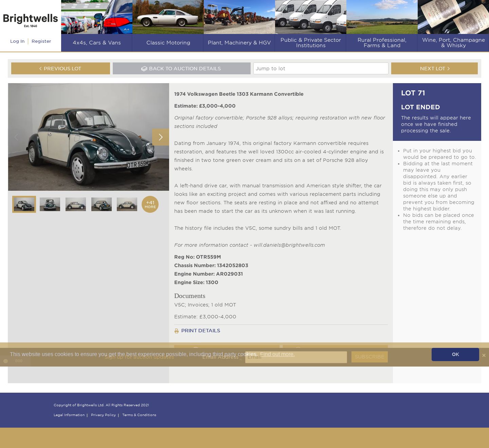This screenshot has width=489, height=448.
Task: Go to the Previous Lot
Action: tap(60, 69)
